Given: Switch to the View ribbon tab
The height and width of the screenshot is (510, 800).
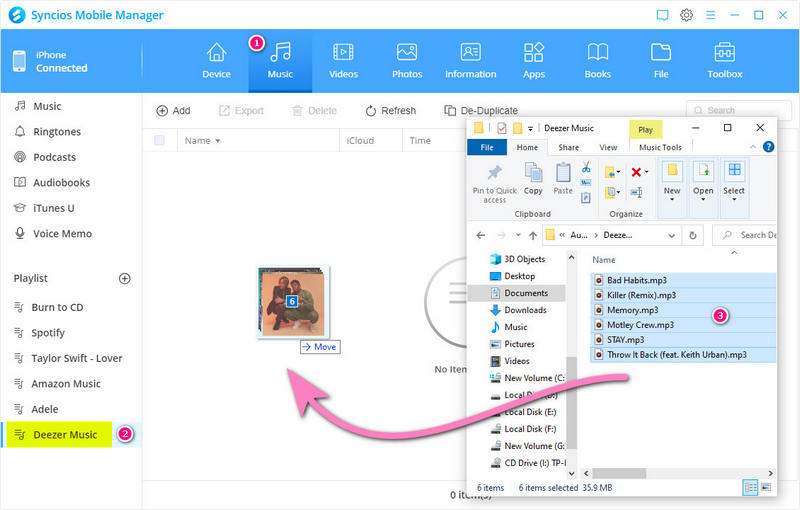Looking at the screenshot, I should point(608,147).
